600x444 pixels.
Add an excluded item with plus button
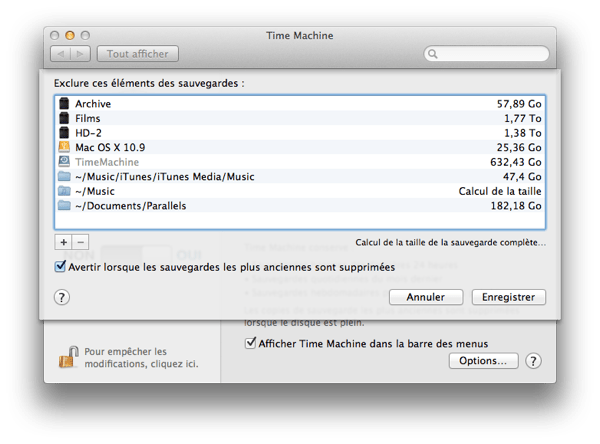pyautogui.click(x=64, y=242)
